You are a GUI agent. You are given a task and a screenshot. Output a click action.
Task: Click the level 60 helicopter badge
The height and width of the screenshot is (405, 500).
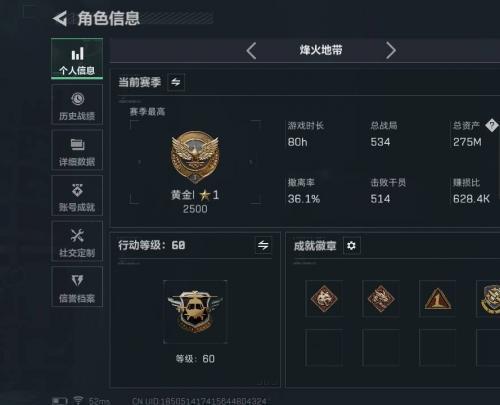click(x=195, y=312)
